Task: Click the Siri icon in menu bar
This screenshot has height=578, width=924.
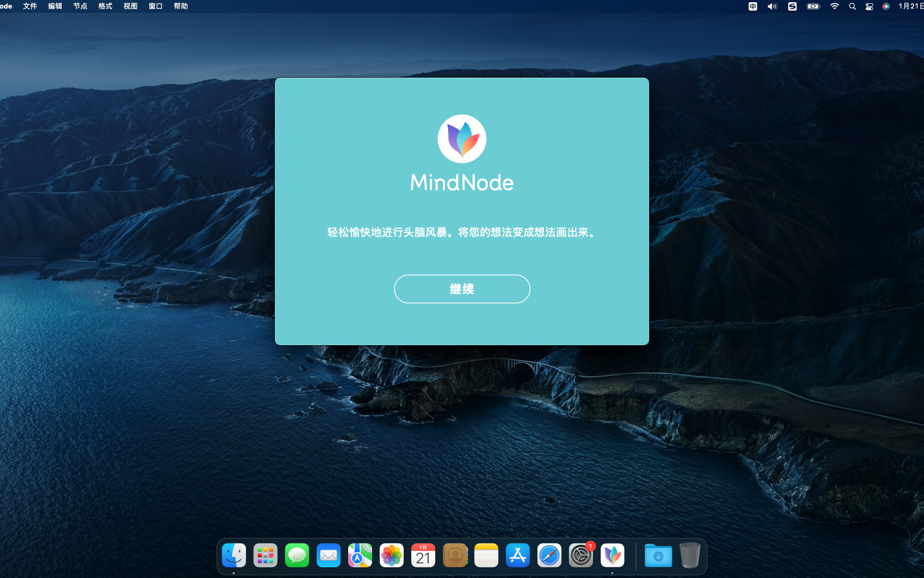Action: click(x=886, y=6)
